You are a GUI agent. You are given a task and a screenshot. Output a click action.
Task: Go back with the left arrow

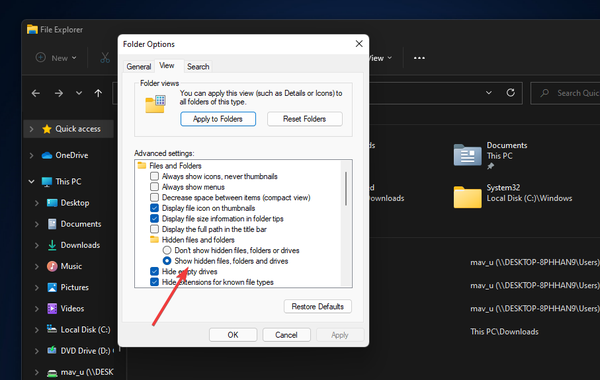point(36,93)
